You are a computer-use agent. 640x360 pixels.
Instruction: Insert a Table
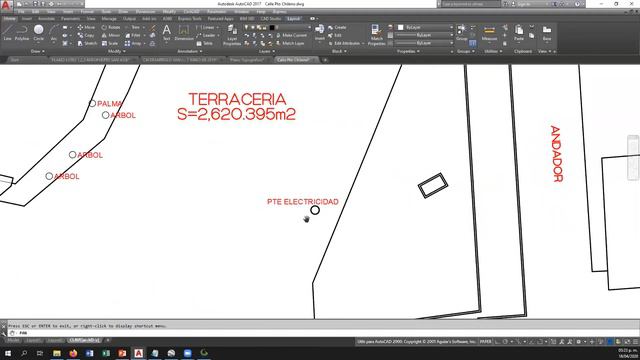[x=204, y=43]
